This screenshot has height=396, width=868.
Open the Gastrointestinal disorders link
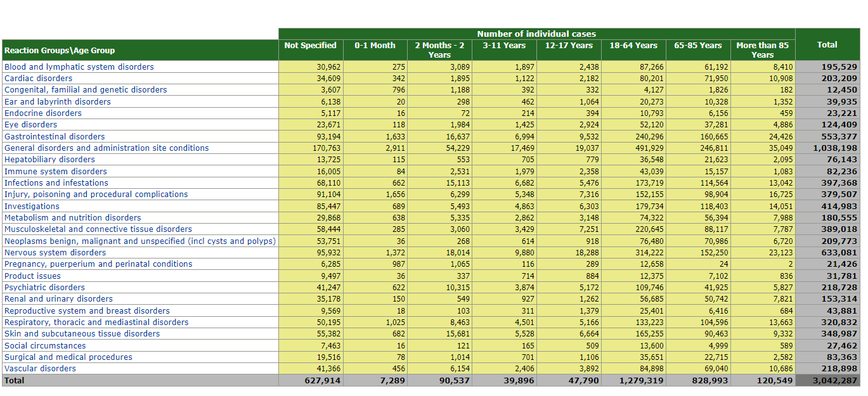point(55,137)
